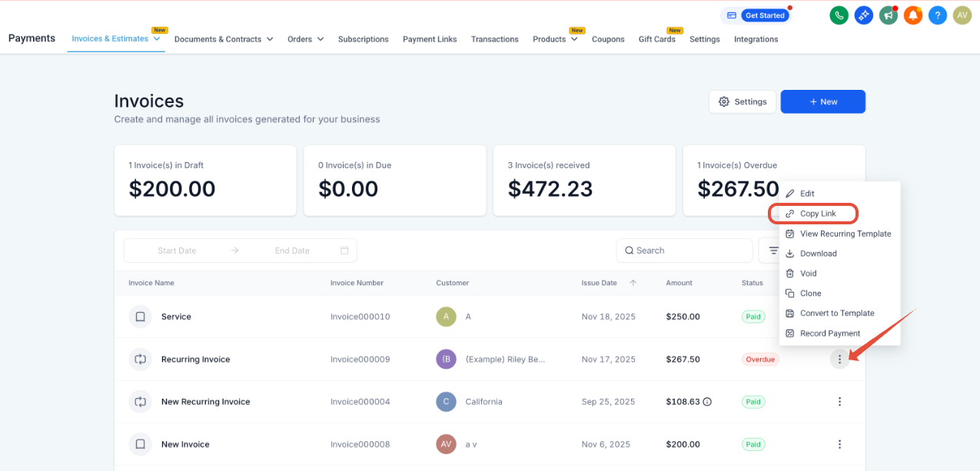The height and width of the screenshot is (471, 980).
Task: Focus the invoice Search field
Action: pyautogui.click(x=684, y=250)
